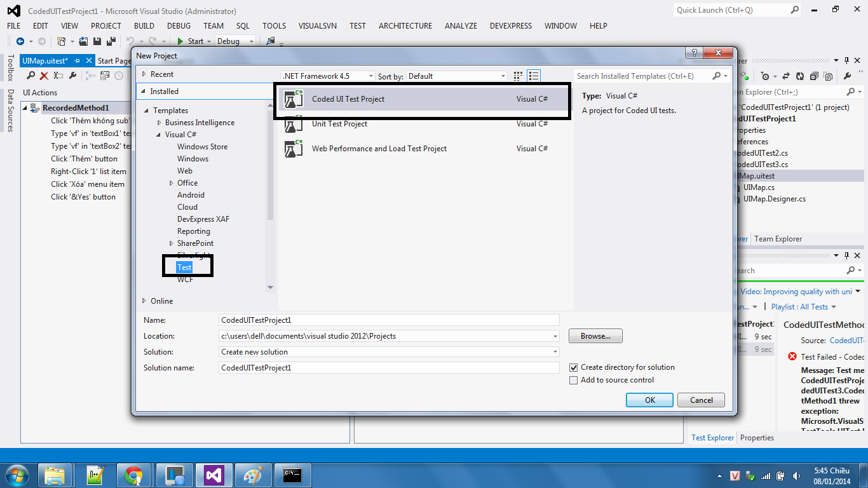Uncheck Create directory for solution
The width and height of the screenshot is (868, 488).
pyautogui.click(x=574, y=367)
